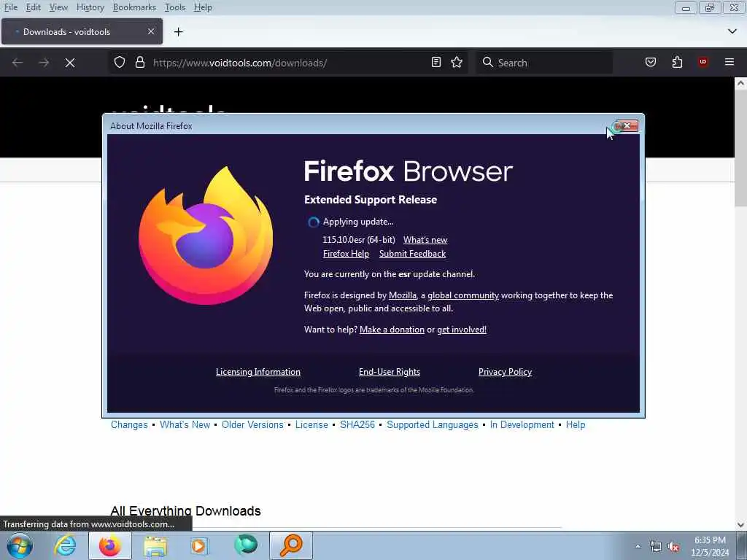
Task: Click the get involved! link
Action: coord(462,330)
